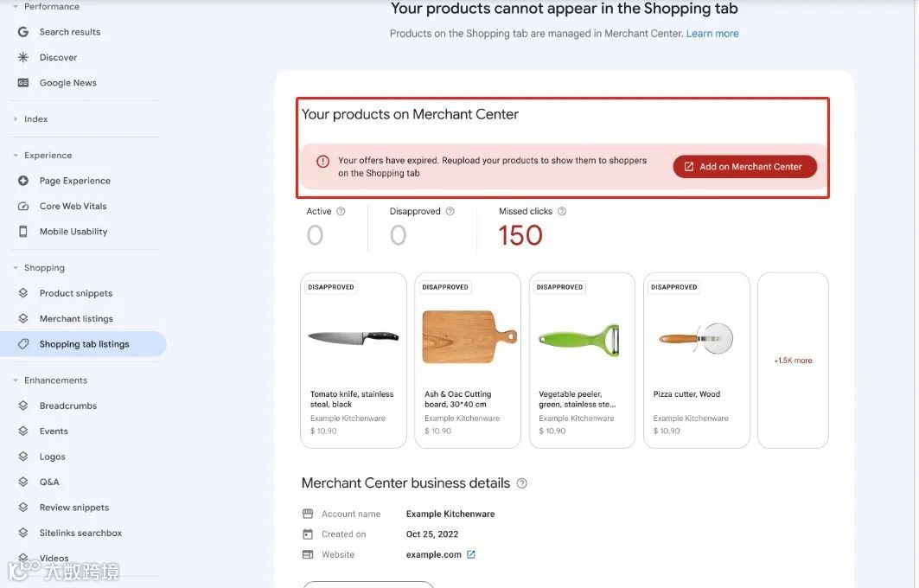The height and width of the screenshot is (588, 919).
Task: Open Sitelinks searchbox report
Action: (x=80, y=533)
